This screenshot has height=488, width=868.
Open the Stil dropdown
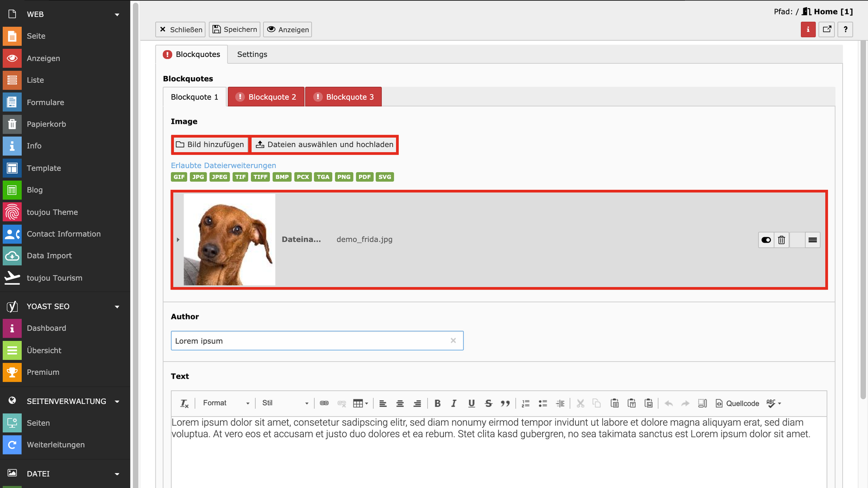[285, 403]
